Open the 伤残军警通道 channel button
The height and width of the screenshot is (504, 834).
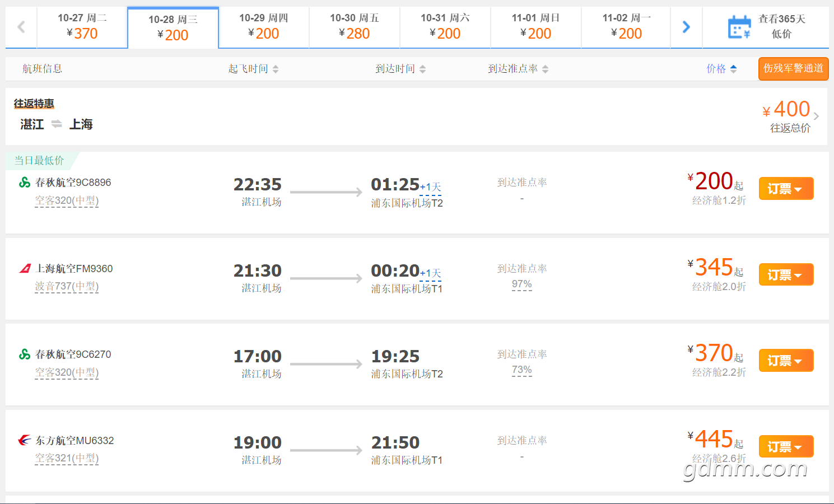coord(793,69)
